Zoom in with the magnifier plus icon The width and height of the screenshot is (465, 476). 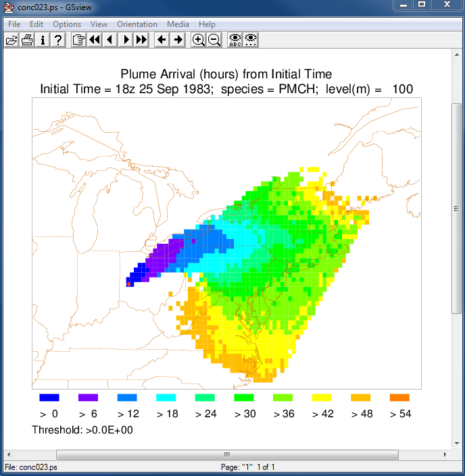tap(199, 40)
